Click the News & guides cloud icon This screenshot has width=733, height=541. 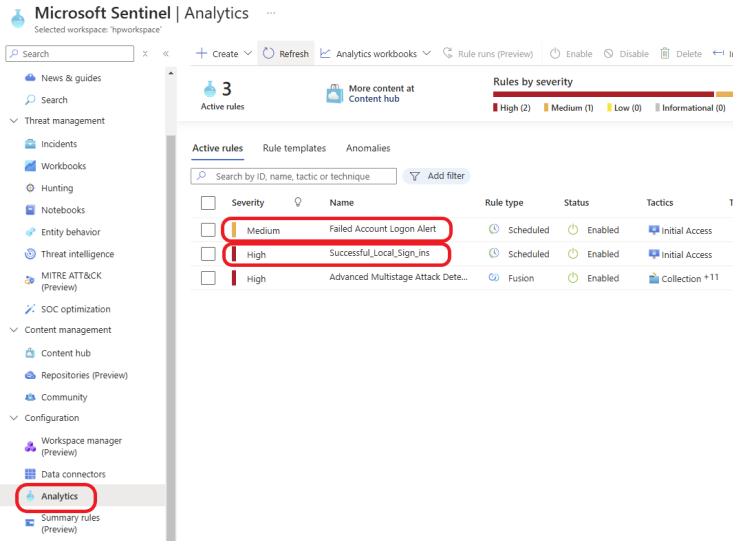(x=30, y=78)
